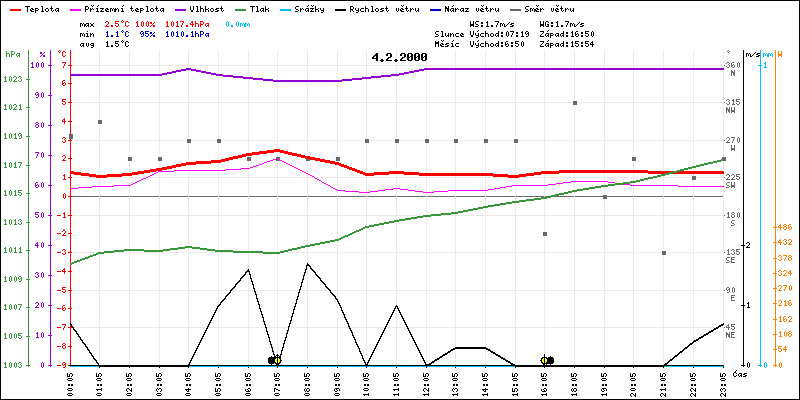Click the chart date title 4.2.2000
Screen dimensions: 800x400
pyautogui.click(x=399, y=58)
